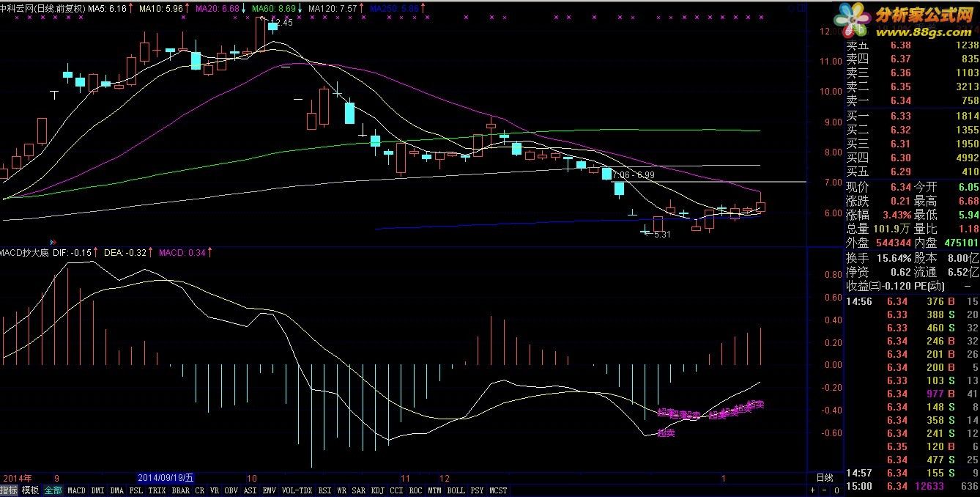Click the MA10: 5.96 legend label
Screen dimensions: 980x497
coord(161,8)
